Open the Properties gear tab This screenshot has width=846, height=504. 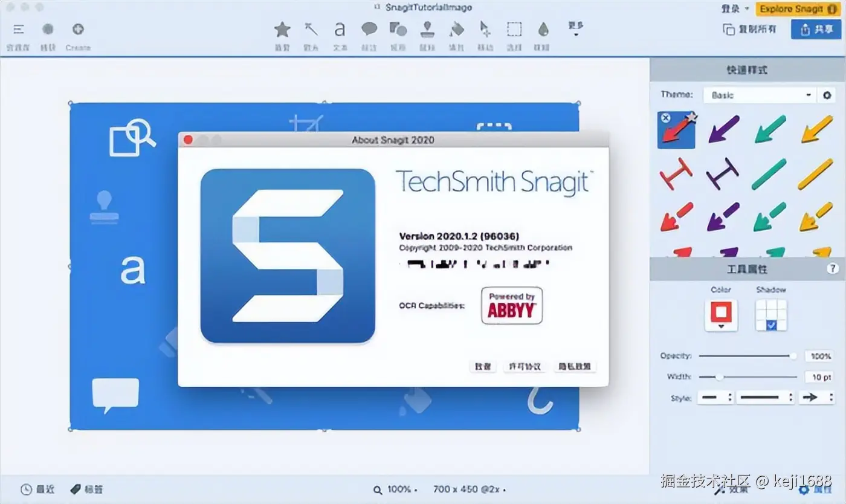(x=815, y=489)
